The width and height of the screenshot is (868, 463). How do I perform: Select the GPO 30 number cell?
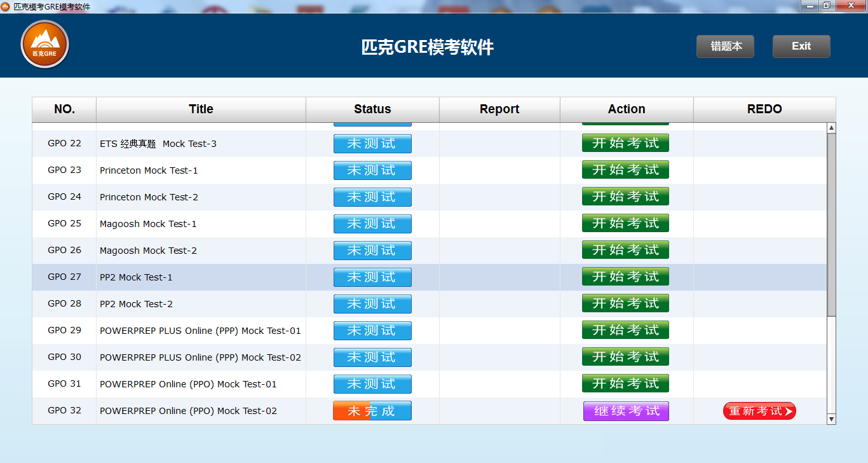(65, 357)
